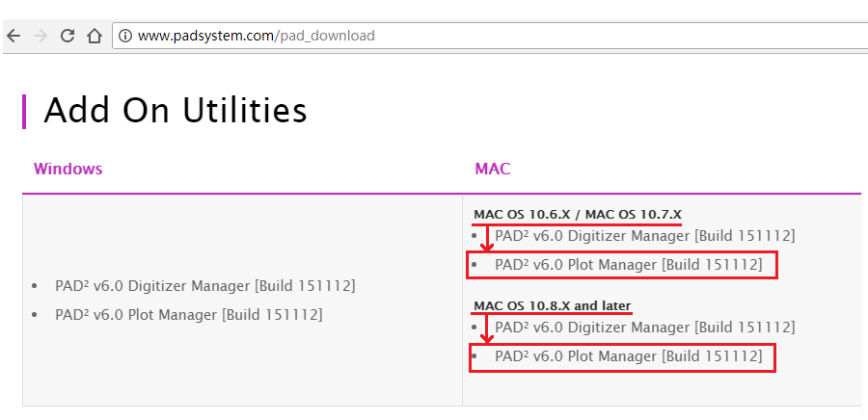Image resolution: width=868 pixels, height=420 pixels.
Task: Open Digitizer Manager for MAC OS 10.8.X and later
Action: coord(644,328)
